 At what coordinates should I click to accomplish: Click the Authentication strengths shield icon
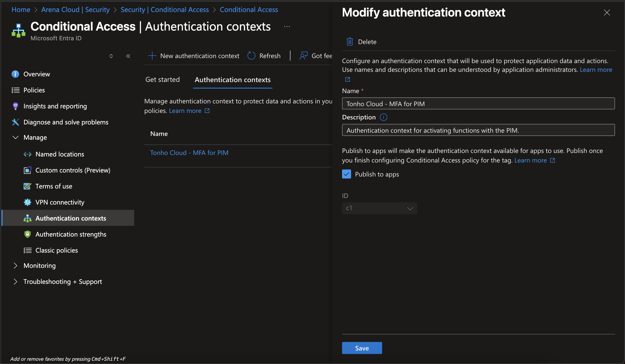pyautogui.click(x=27, y=234)
